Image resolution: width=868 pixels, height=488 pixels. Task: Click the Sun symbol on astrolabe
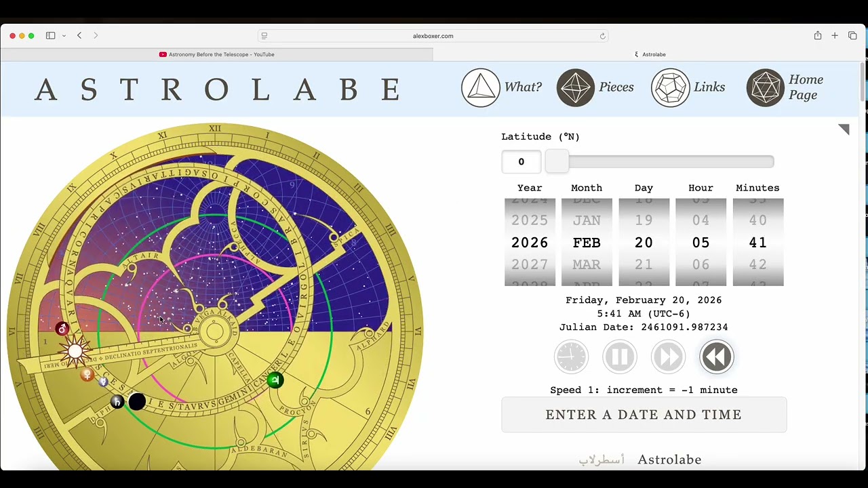pyautogui.click(x=75, y=351)
